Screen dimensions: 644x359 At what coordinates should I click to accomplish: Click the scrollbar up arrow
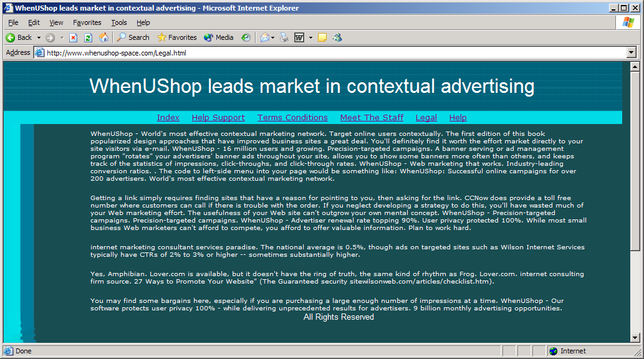635,66
